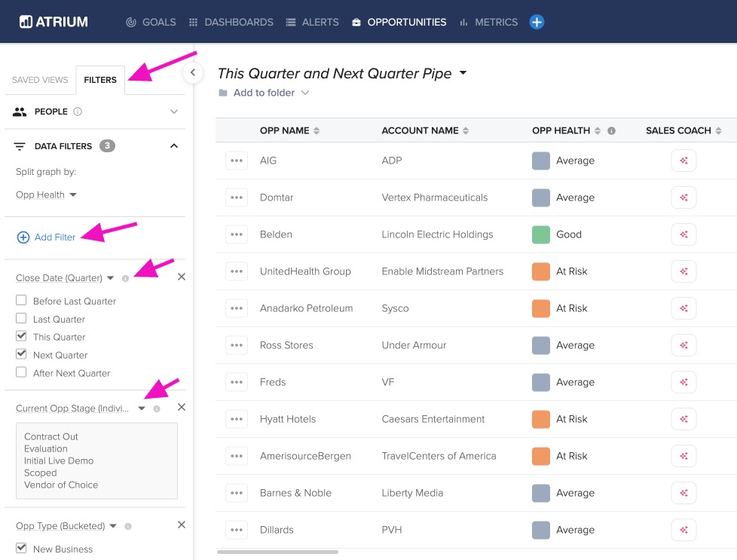Click the info icon beside Opp Type (Bucketed)

coord(128,527)
